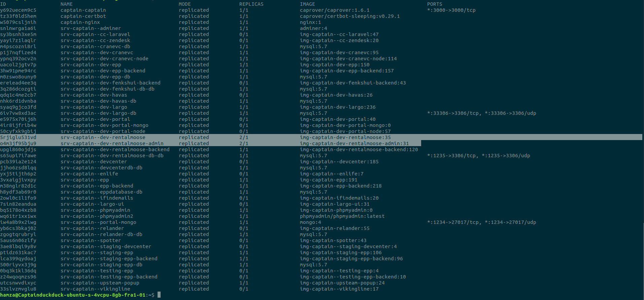This screenshot has width=644, height=300.
Task: Select srv-captain--cc-laravel name
Action: tap(95, 34)
